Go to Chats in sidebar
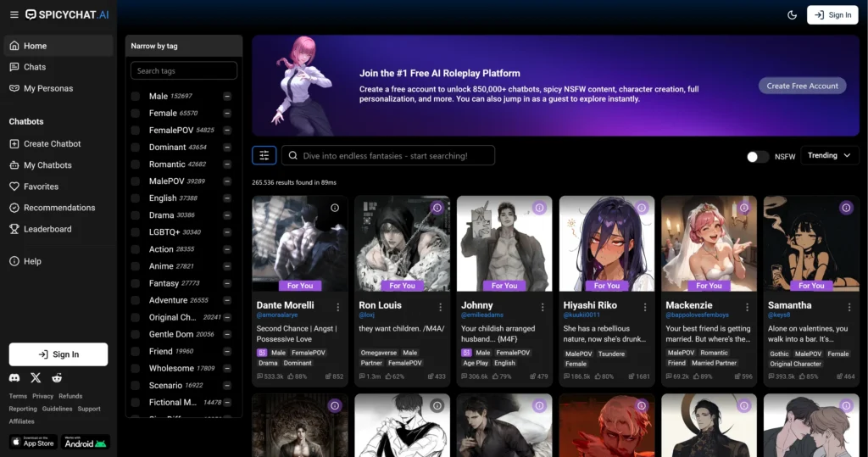The height and width of the screenshot is (457, 868). 35,67
